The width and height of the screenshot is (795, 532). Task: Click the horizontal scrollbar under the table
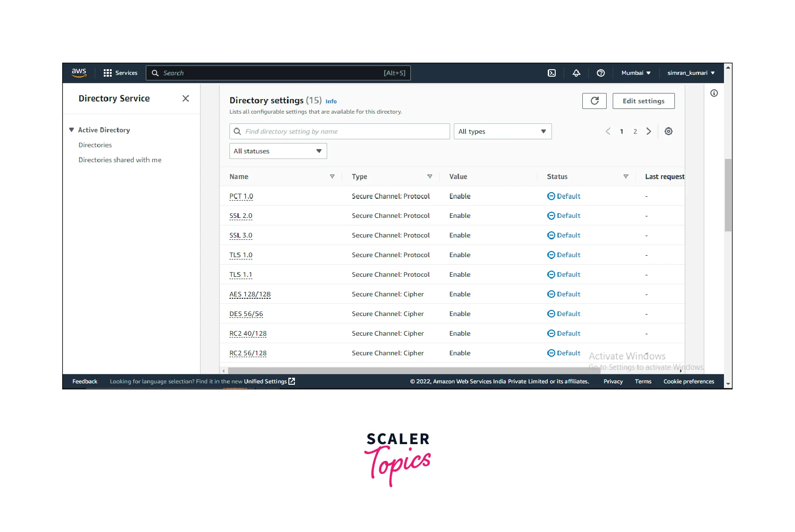click(x=402, y=371)
